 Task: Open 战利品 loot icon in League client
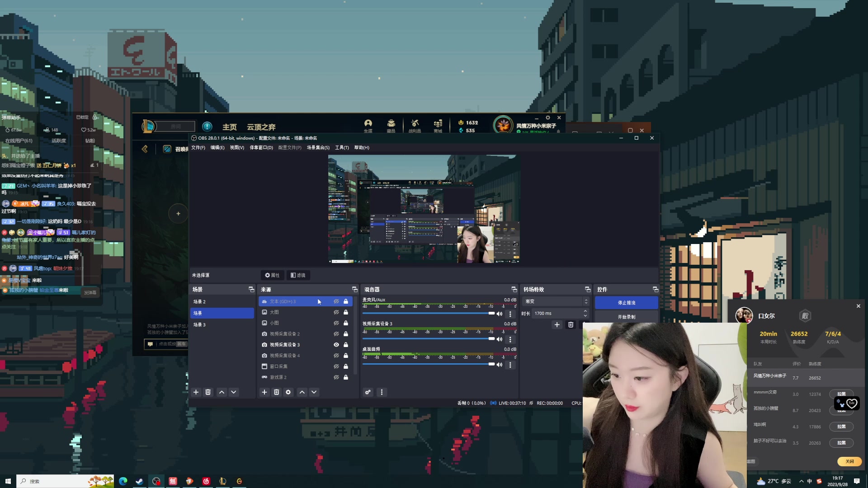[x=415, y=125]
